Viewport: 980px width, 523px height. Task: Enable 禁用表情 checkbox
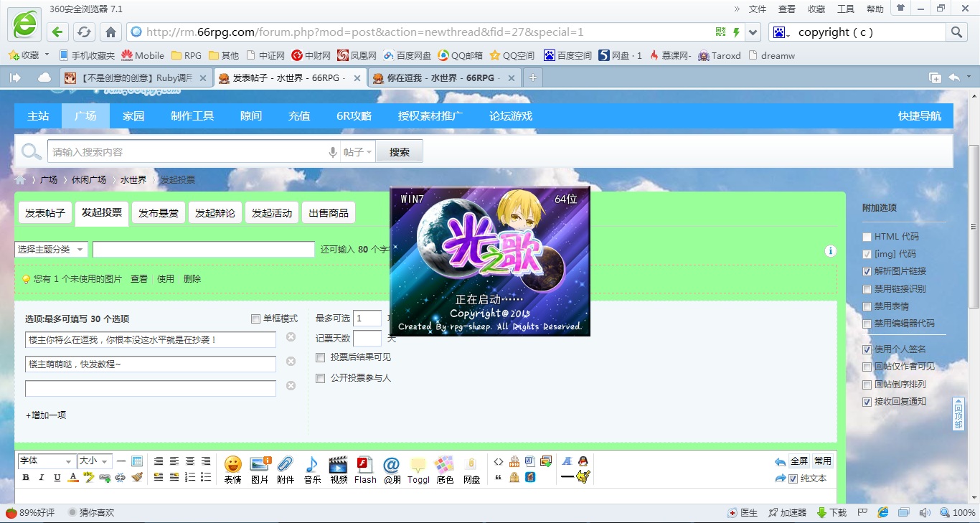pos(867,306)
